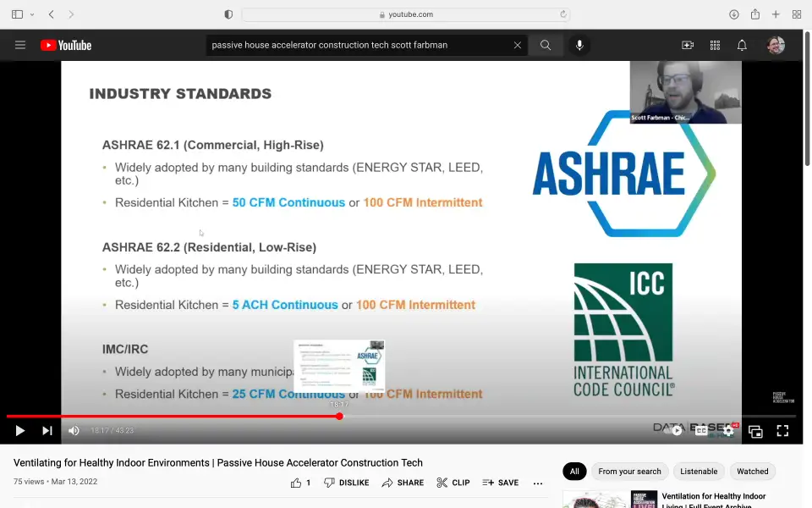Select the Listenable filter chip
The width and height of the screenshot is (812, 508).
pos(699,472)
